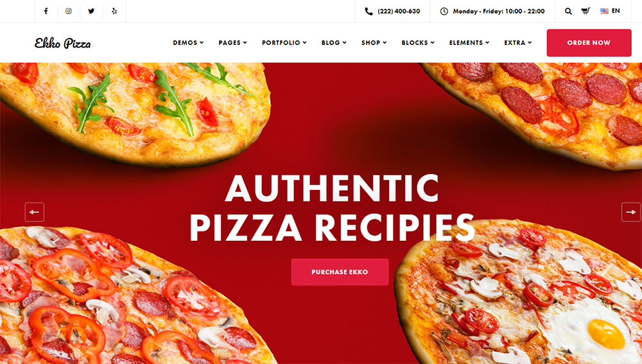Click the Purchase Ekko button
Image resolution: width=642 pixels, height=364 pixels.
pyautogui.click(x=340, y=272)
